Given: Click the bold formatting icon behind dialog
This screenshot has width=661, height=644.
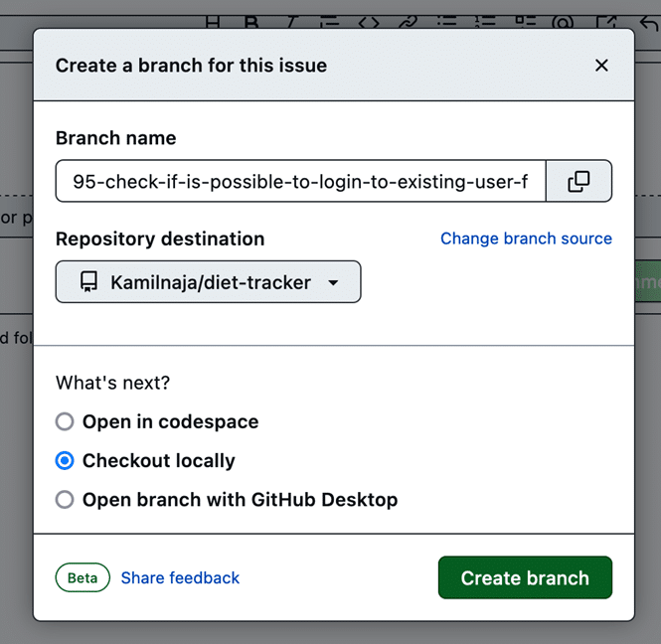Looking at the screenshot, I should coord(251,22).
